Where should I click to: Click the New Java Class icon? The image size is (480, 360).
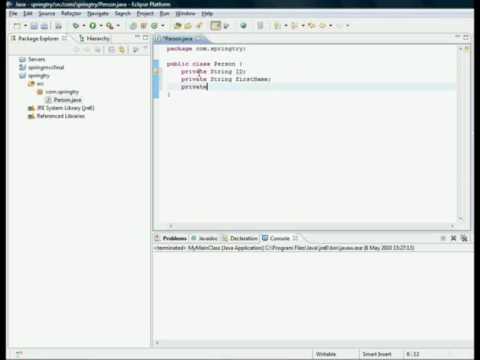point(154,26)
